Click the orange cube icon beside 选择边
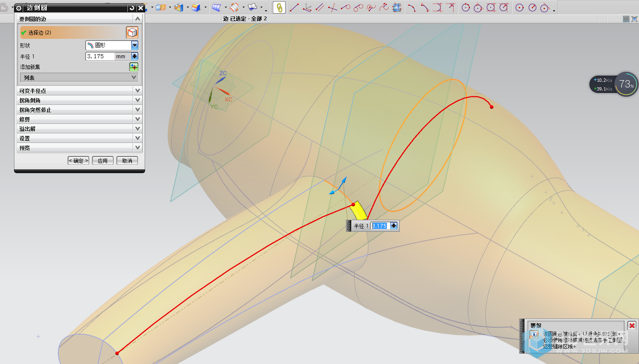639x364 pixels. coord(132,32)
